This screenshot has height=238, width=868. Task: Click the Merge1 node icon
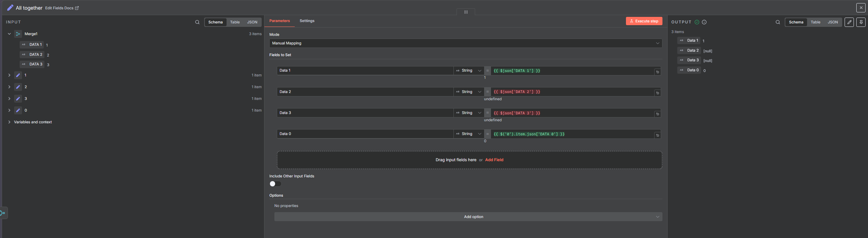pos(18,34)
